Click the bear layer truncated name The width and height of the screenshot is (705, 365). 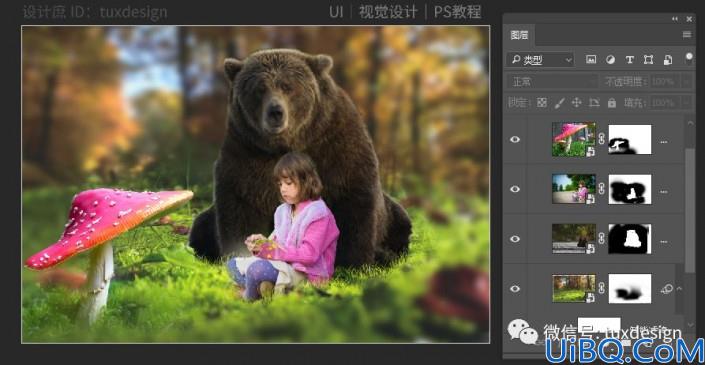pos(664,242)
